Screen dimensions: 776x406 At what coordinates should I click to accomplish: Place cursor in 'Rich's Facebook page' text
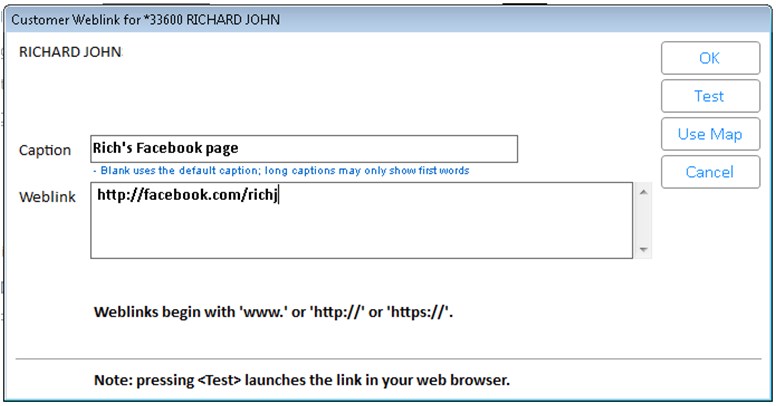pos(165,148)
